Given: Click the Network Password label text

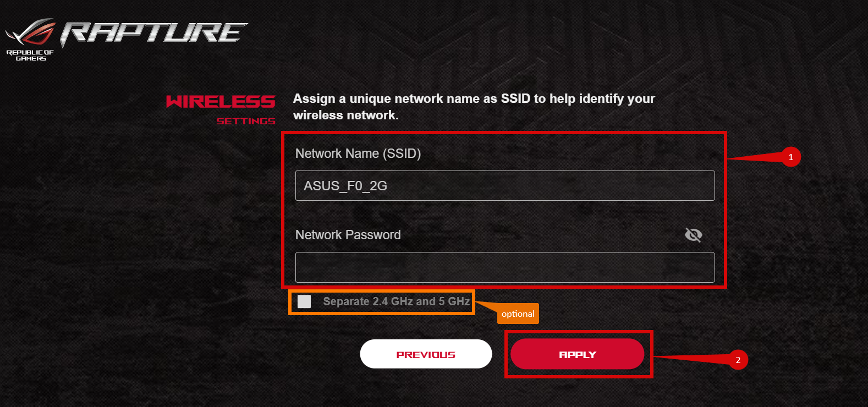Looking at the screenshot, I should [348, 235].
